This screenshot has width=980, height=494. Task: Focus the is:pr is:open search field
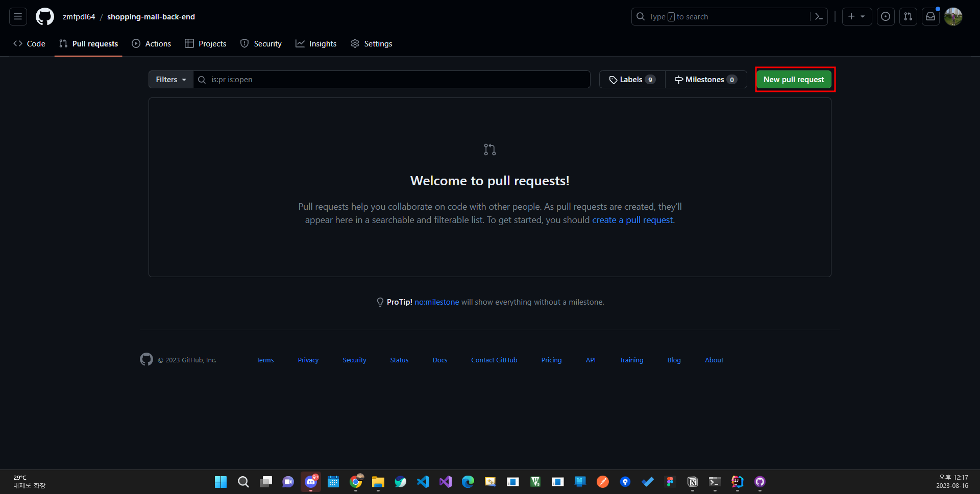pyautogui.click(x=393, y=80)
